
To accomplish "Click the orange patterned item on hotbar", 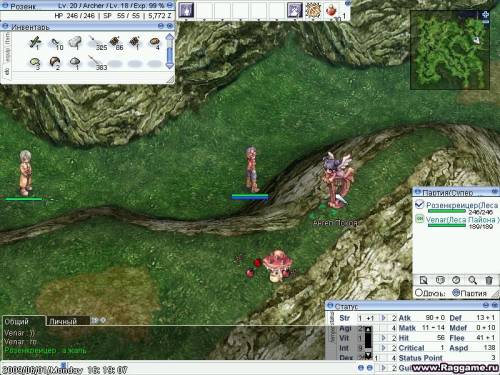I will coord(312,10).
